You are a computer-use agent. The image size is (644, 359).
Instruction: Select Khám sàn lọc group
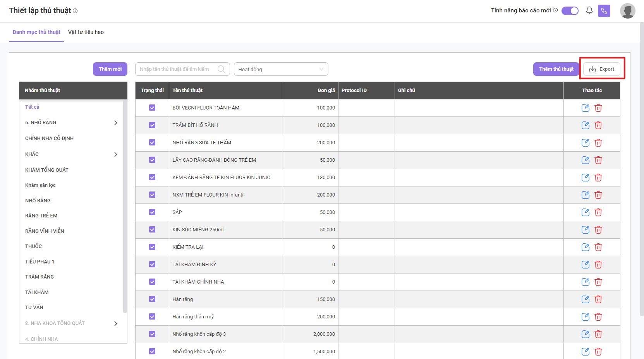point(41,185)
